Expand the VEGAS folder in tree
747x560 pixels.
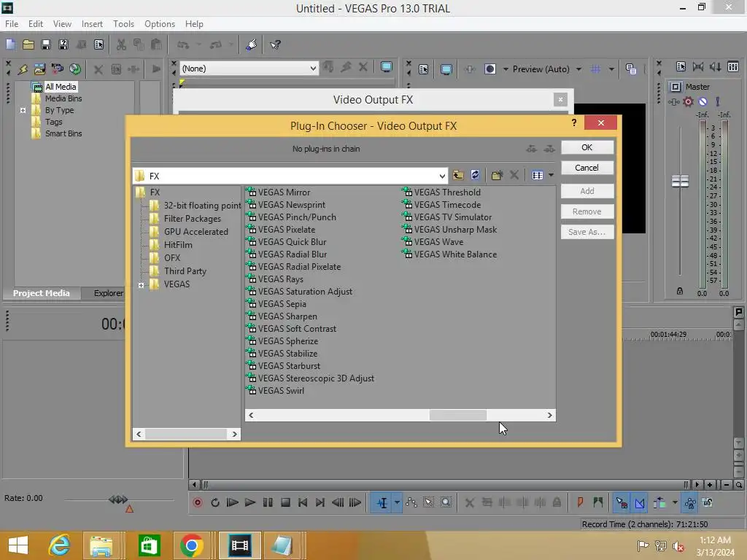[141, 285]
